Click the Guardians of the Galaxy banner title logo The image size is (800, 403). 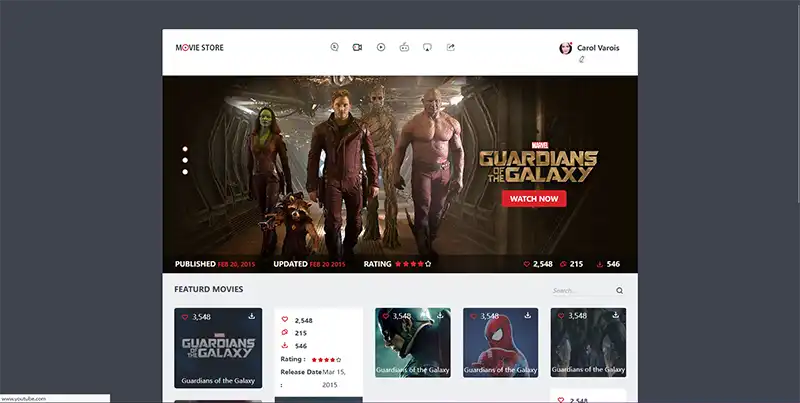538,163
